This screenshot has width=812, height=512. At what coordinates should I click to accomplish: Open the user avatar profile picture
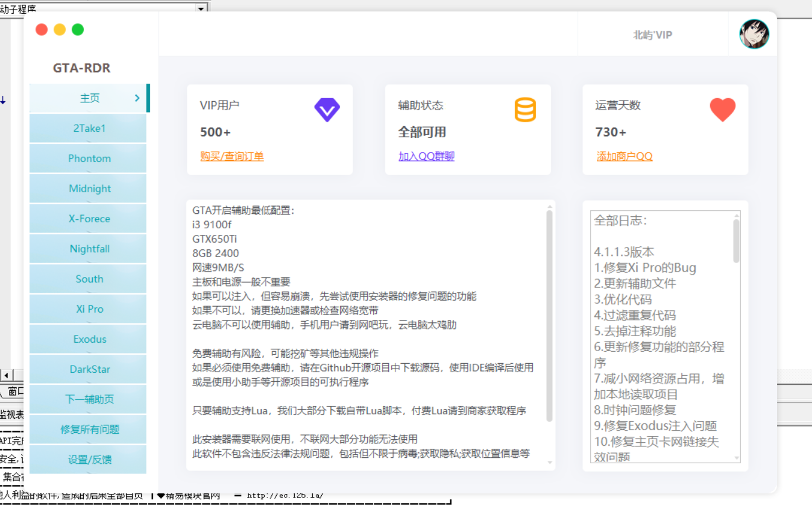[754, 34]
